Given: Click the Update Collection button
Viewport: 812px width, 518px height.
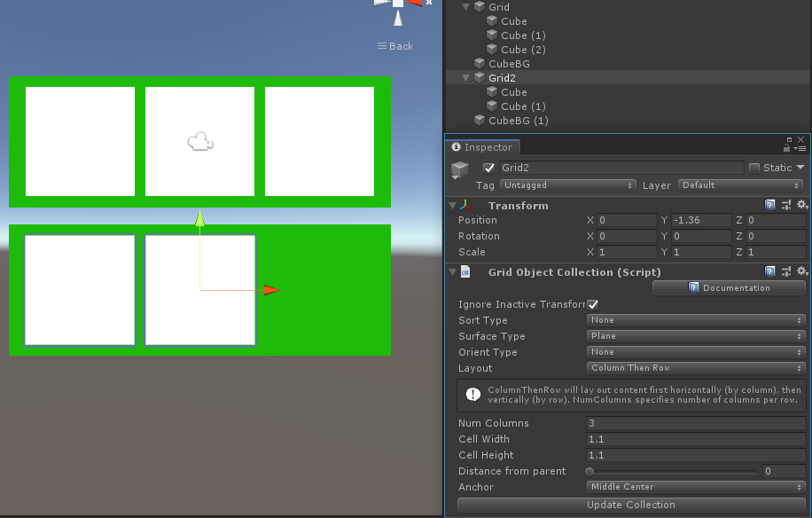Looking at the screenshot, I should [631, 505].
